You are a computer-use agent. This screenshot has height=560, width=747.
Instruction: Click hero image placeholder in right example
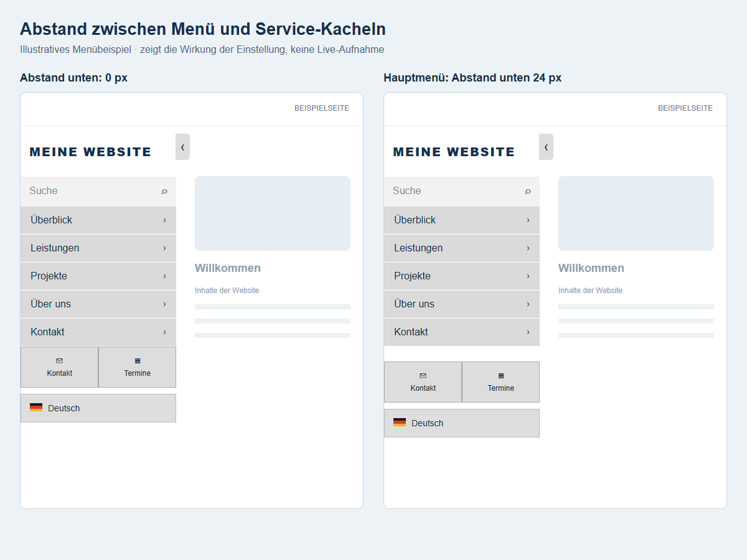636,213
